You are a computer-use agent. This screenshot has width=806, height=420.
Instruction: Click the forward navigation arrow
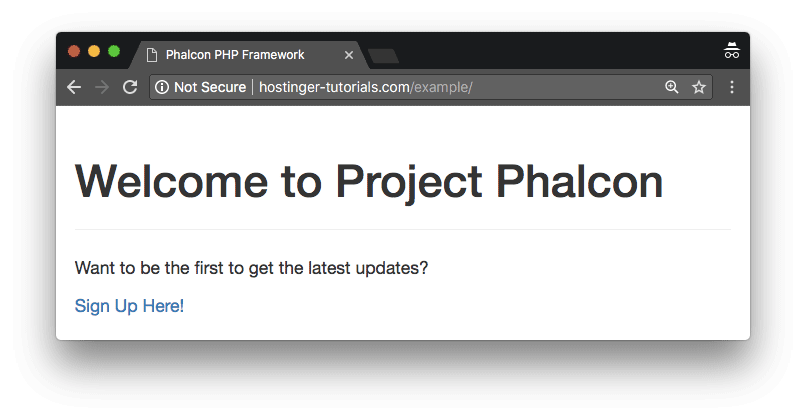(102, 87)
